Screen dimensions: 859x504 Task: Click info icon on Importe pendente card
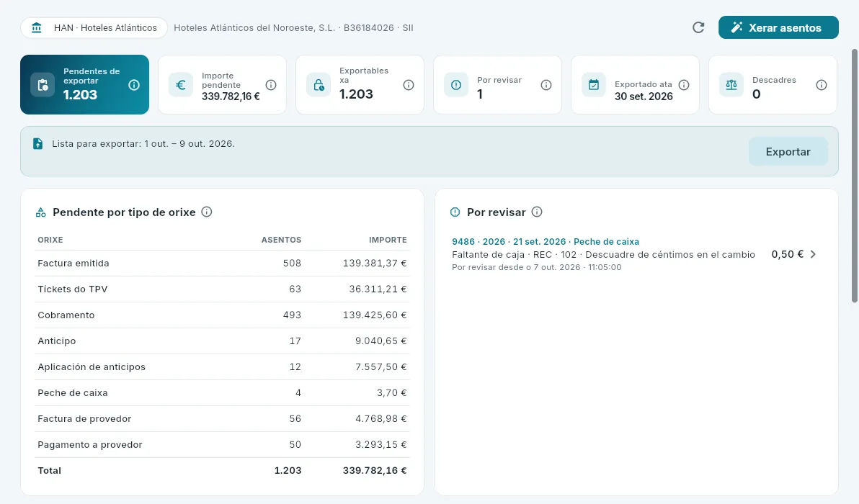point(271,85)
